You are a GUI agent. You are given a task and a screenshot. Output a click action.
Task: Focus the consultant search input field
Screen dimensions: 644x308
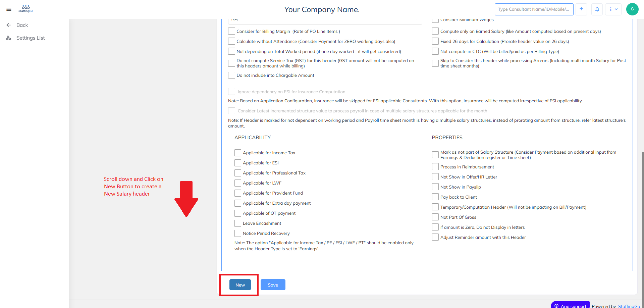534,9
